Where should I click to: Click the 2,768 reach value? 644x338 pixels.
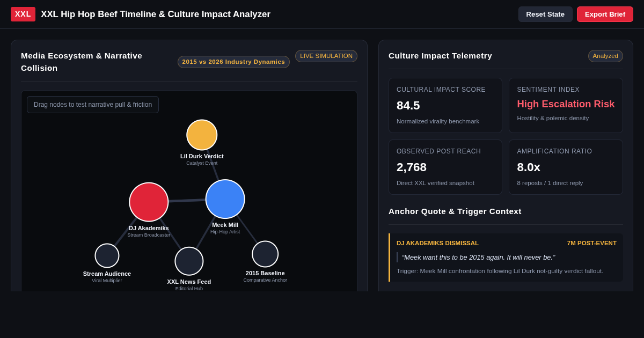click(412, 167)
